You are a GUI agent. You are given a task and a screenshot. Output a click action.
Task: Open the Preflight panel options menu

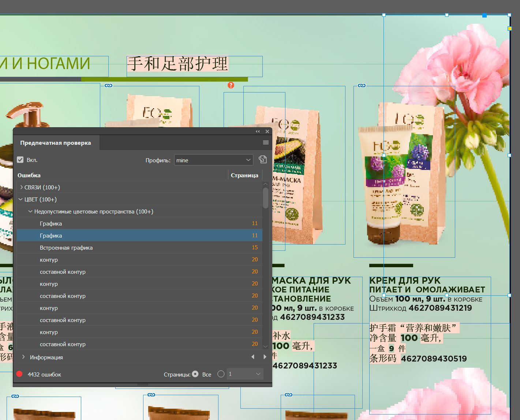(266, 143)
